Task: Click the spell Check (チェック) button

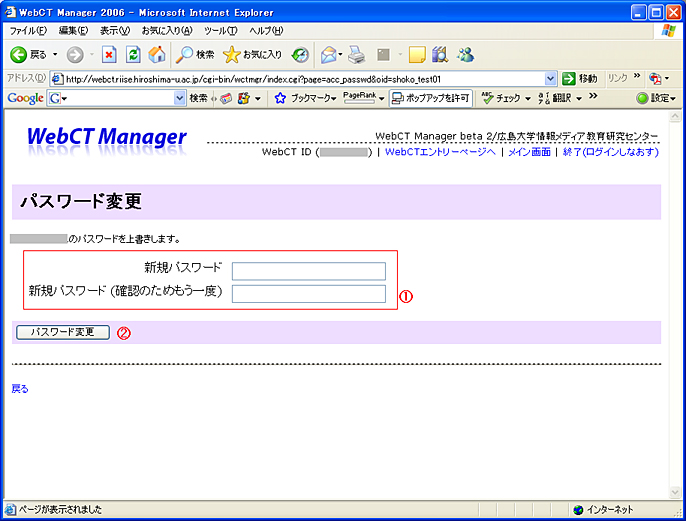Action: tap(501, 98)
